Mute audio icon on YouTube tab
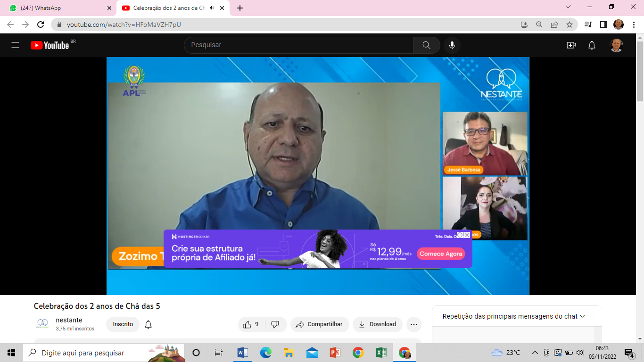This screenshot has height=362, width=644. point(212,8)
